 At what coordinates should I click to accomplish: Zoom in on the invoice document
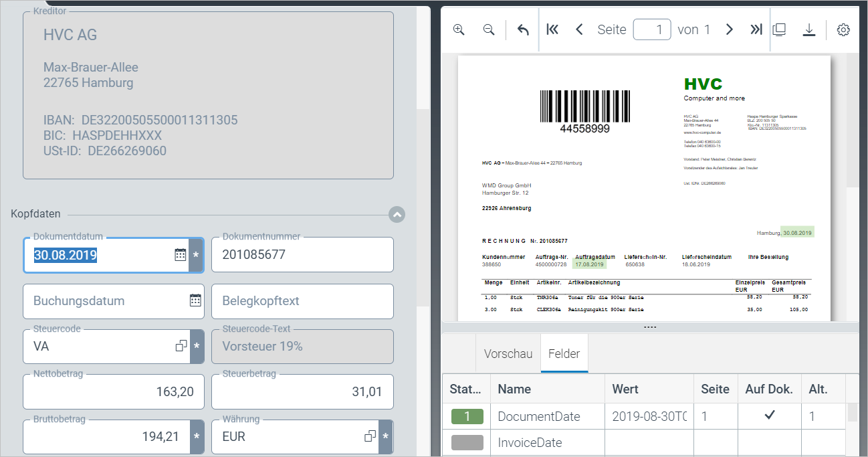coord(459,29)
